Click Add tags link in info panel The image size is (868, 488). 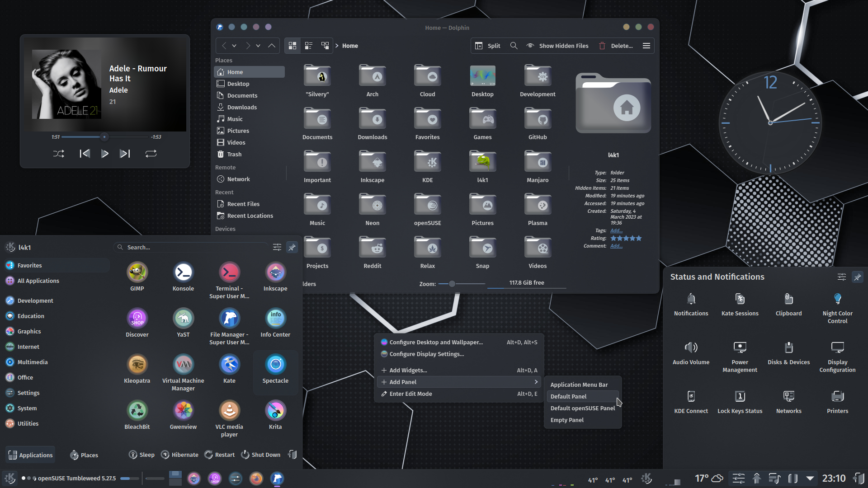click(616, 230)
